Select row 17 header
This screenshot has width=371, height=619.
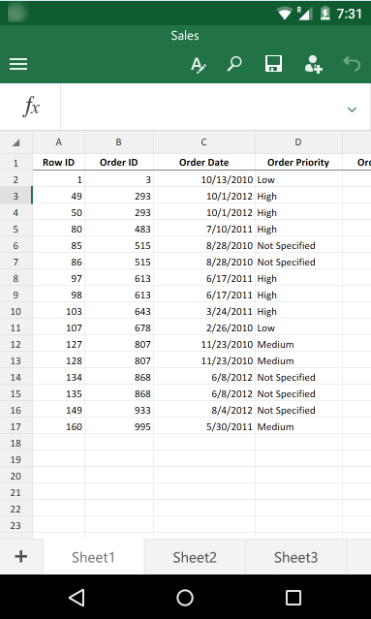pos(16,426)
